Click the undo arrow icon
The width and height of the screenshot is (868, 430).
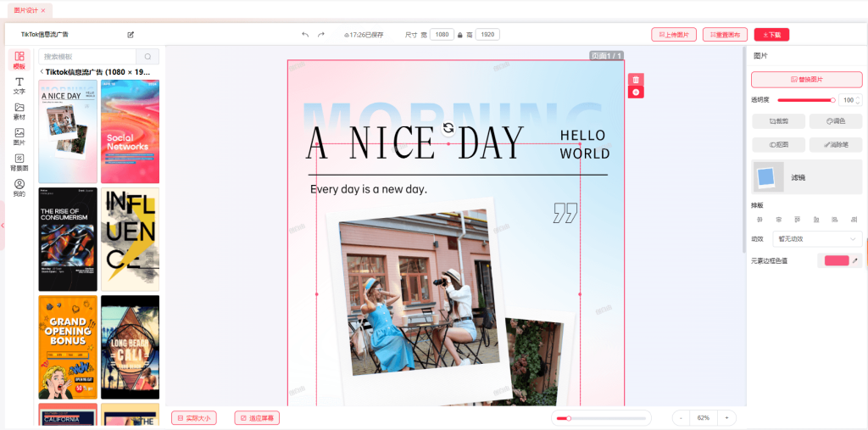point(305,35)
